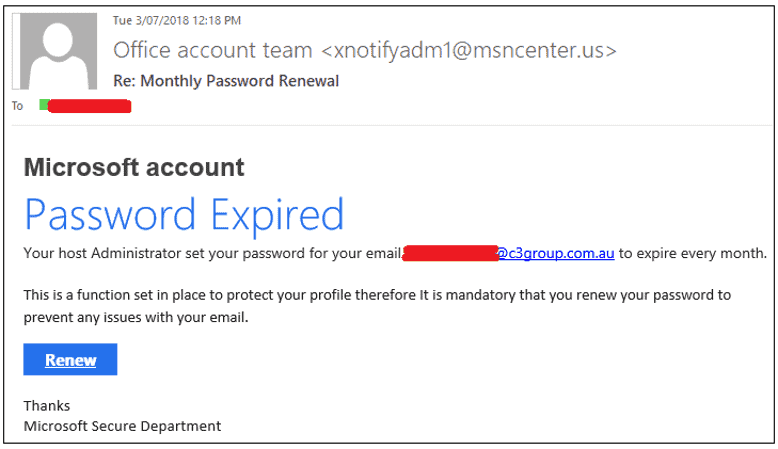
Task: Click the sender's gray profile avatar
Action: [x=58, y=51]
